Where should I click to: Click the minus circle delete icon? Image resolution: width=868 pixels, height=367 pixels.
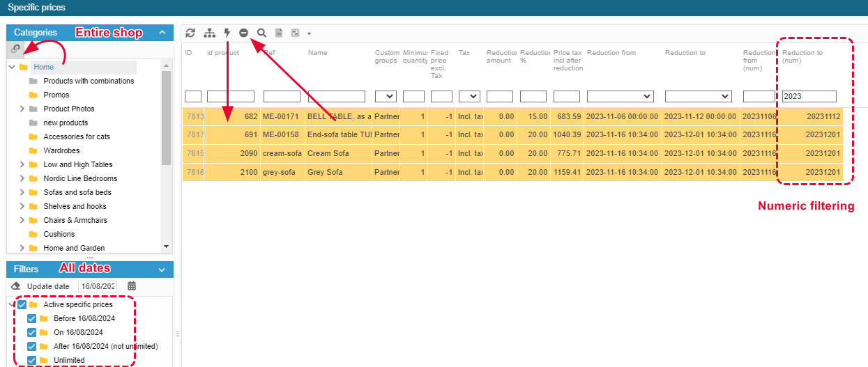(x=243, y=33)
